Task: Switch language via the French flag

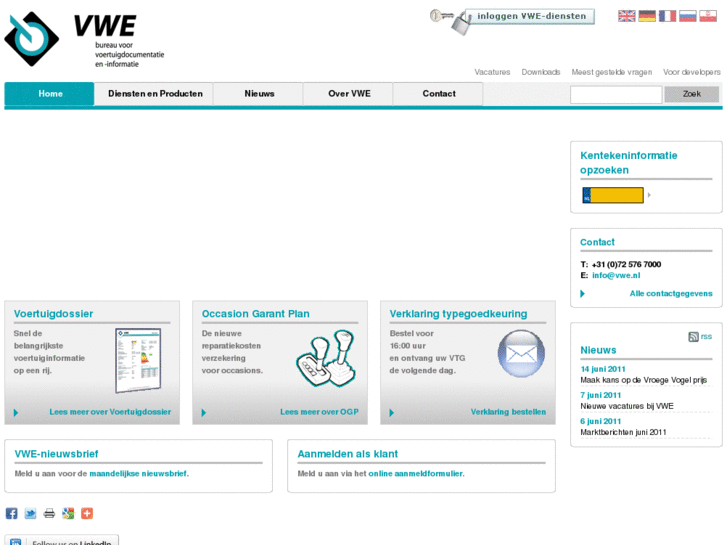Action: tap(667, 16)
